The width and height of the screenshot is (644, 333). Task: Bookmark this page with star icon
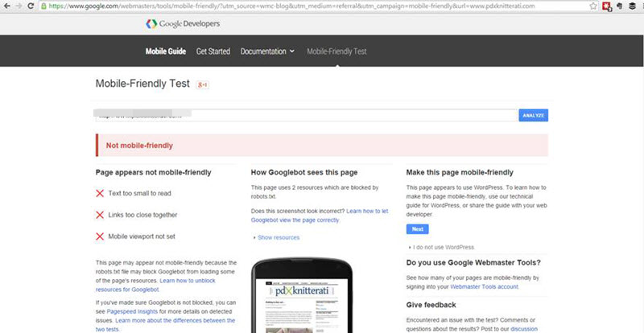click(592, 6)
